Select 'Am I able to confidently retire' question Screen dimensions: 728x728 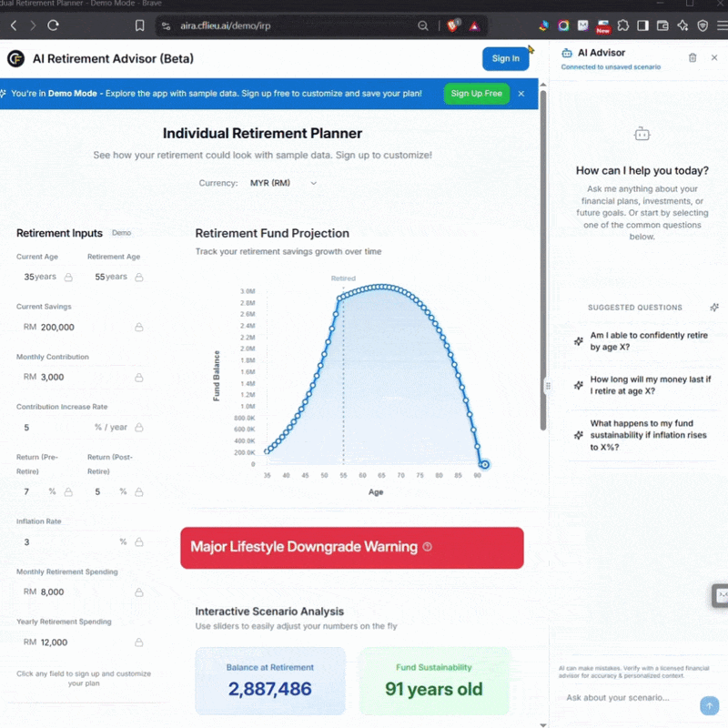coord(643,341)
